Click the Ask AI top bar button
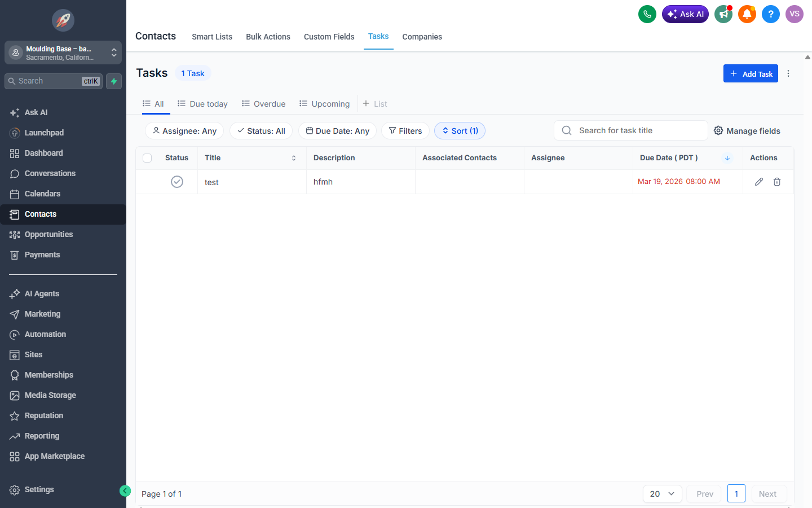Image resolution: width=812 pixels, height=508 pixels. pyautogui.click(x=685, y=14)
